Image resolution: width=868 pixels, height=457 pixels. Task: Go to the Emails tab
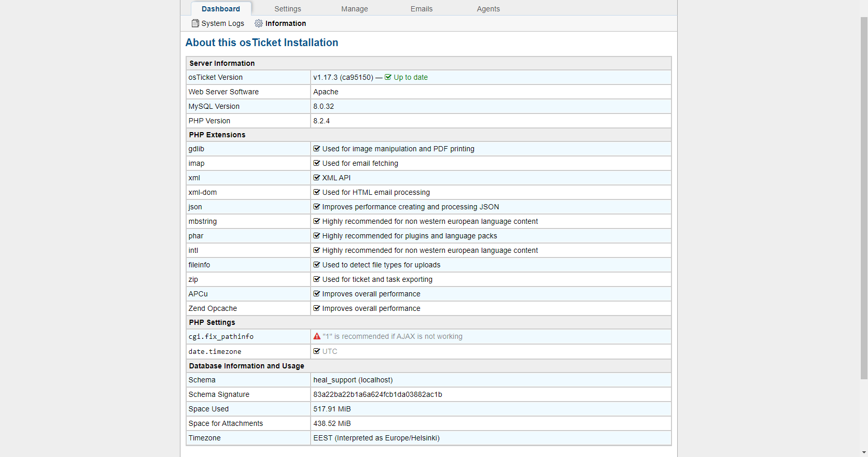421,9
